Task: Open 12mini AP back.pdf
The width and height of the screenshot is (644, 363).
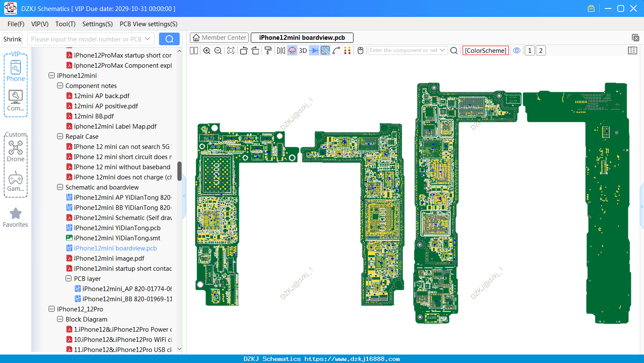Action: click(x=101, y=96)
